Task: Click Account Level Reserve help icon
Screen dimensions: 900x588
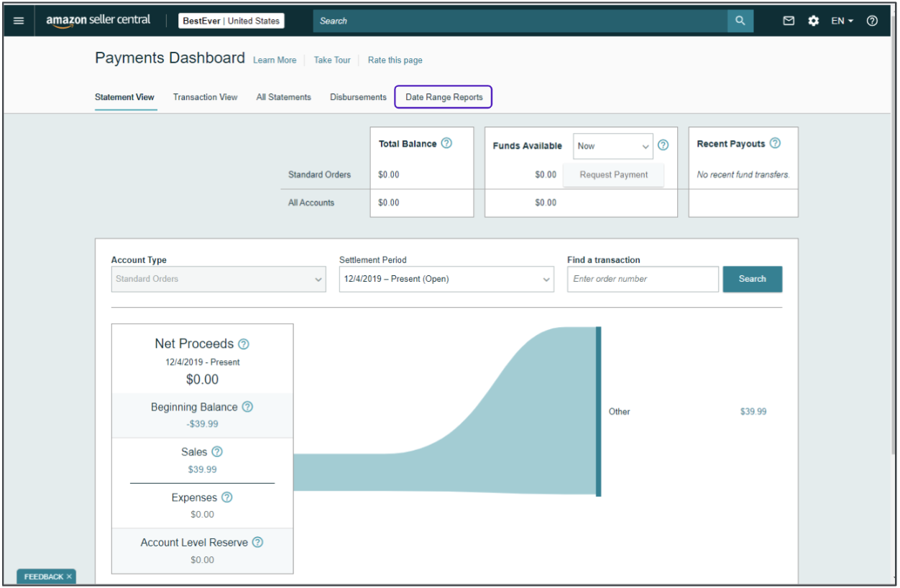Action: pyautogui.click(x=257, y=543)
